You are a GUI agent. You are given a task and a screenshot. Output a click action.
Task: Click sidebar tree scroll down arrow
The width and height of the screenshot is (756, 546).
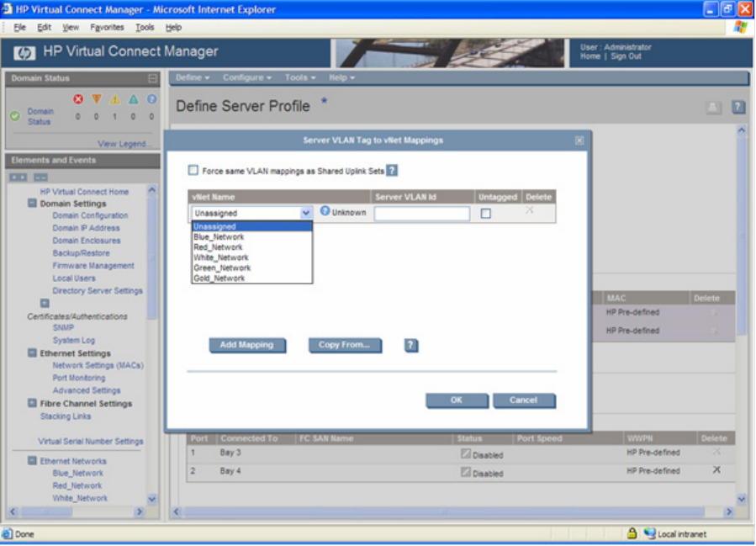pos(152,499)
